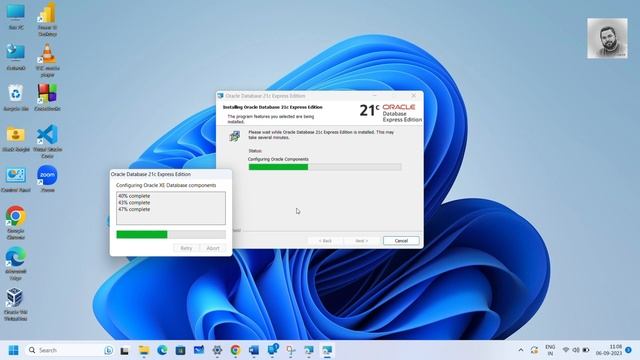Open clock and date 06-09-2023
Screen dimensions: 640x360
[x=609, y=350]
